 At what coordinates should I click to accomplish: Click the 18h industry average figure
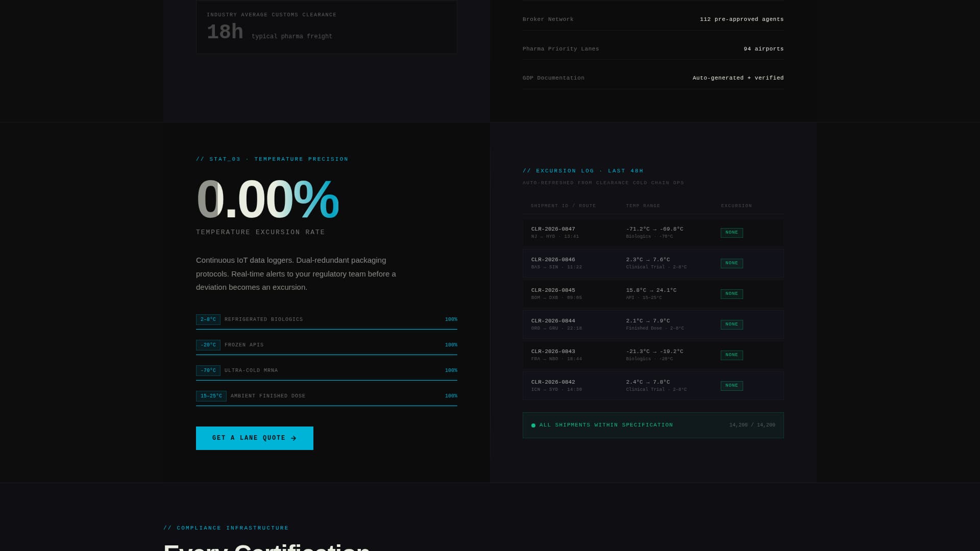pyautogui.click(x=225, y=32)
